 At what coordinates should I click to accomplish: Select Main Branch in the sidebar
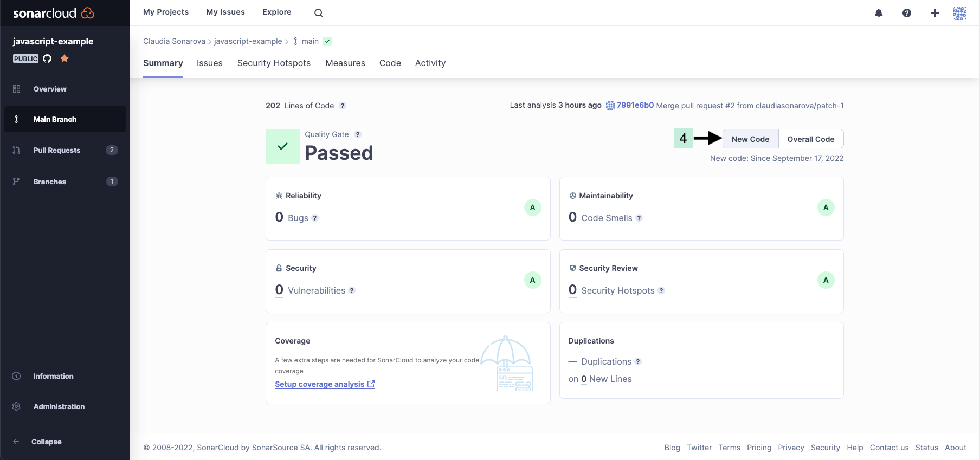click(x=65, y=119)
